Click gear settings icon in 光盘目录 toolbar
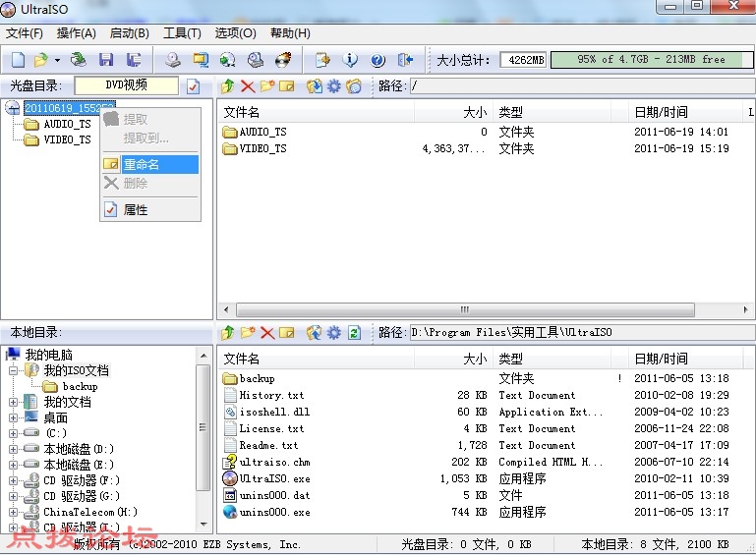This screenshot has height=555, width=756. (333, 86)
